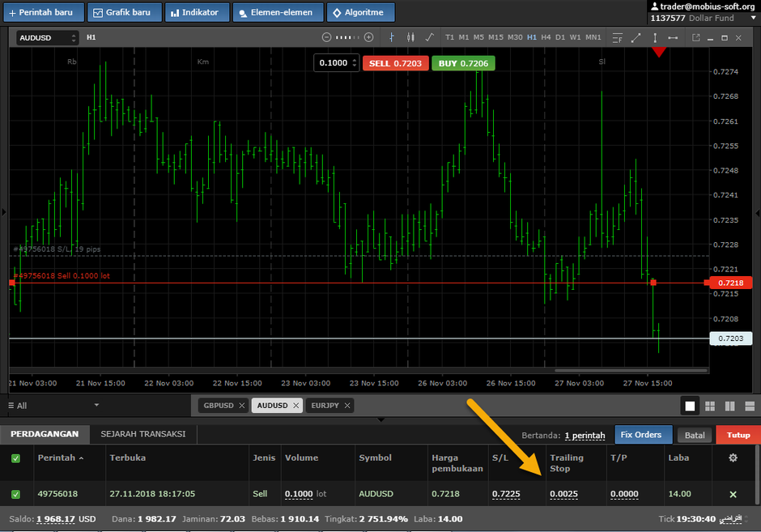The height and width of the screenshot is (532, 761).
Task: Expand the panel divider arrow below chart tabs
Action: (381, 419)
